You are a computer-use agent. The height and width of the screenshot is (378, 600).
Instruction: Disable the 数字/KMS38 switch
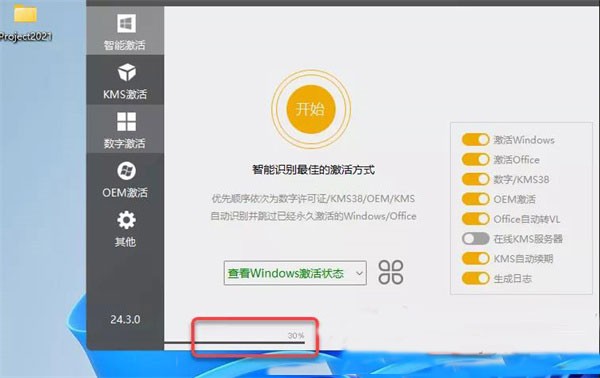tap(475, 179)
